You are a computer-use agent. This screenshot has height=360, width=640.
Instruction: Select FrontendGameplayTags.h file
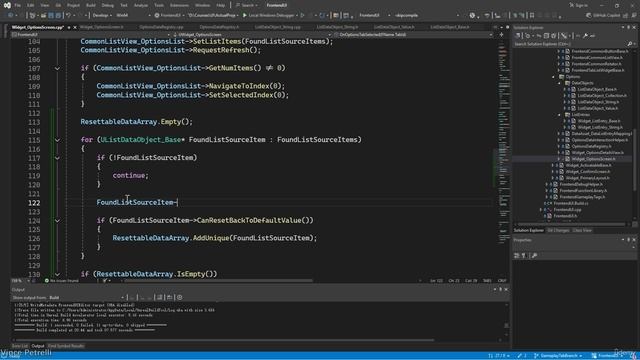[x=582, y=197]
